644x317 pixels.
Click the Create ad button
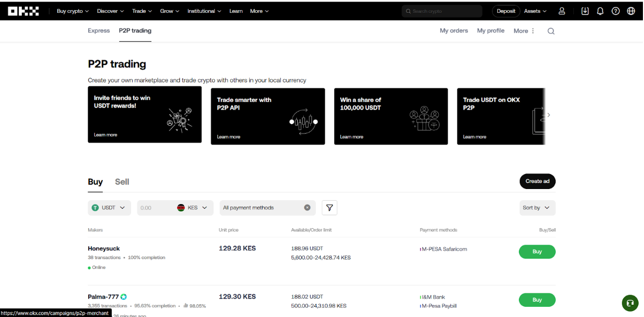[538, 181]
